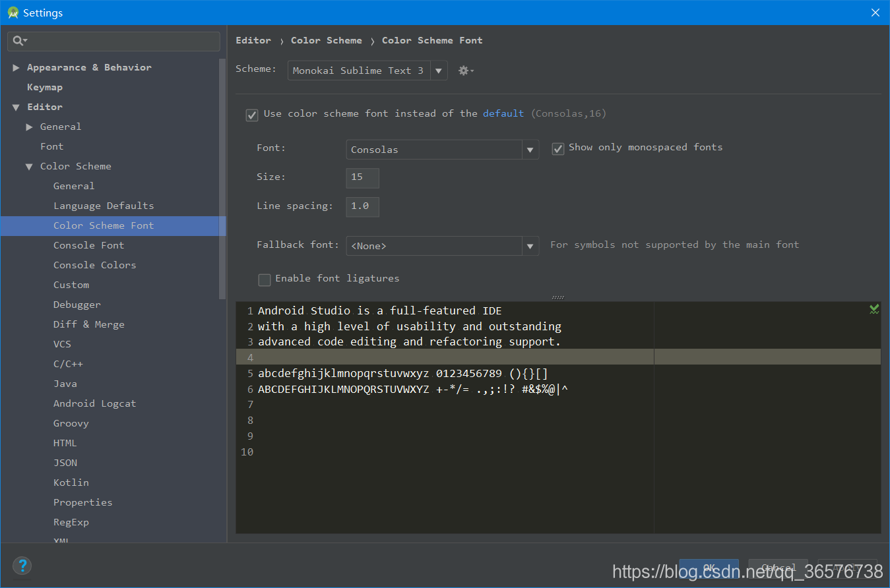Open Android Logcat color settings

(x=95, y=403)
